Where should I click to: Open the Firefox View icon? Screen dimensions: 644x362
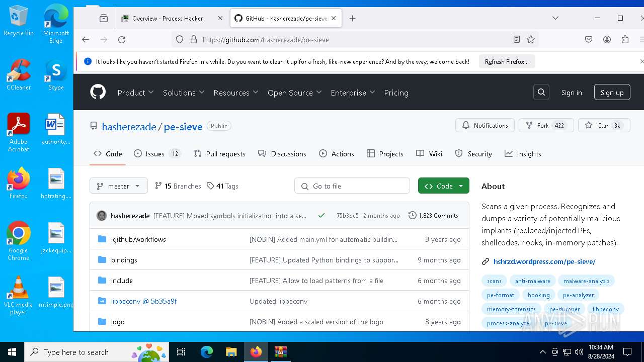point(104,18)
